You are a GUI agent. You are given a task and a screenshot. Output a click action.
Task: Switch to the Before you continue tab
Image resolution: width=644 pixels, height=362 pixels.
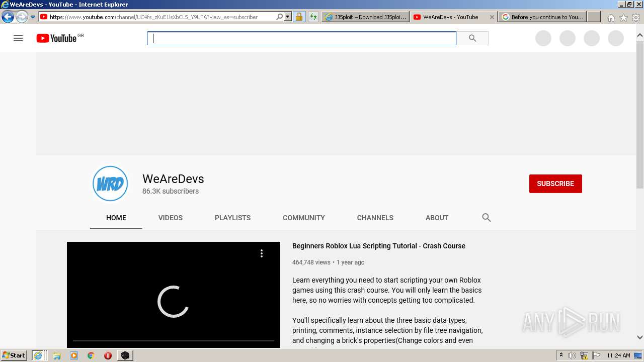point(543,17)
